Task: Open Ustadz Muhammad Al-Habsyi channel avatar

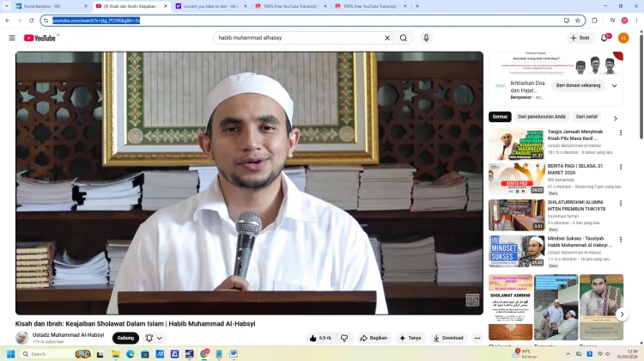Action: pyautogui.click(x=21, y=338)
